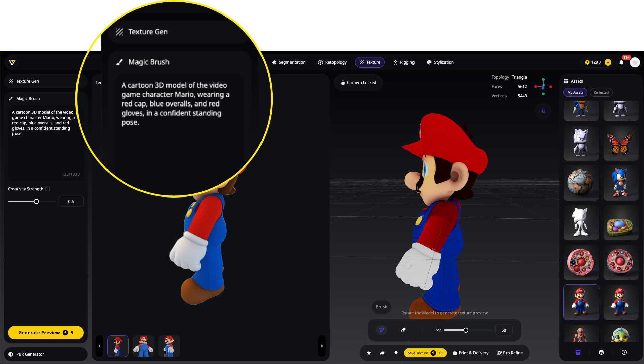Click the brush size value field 50
This screenshot has height=364, width=644.
[504, 330]
